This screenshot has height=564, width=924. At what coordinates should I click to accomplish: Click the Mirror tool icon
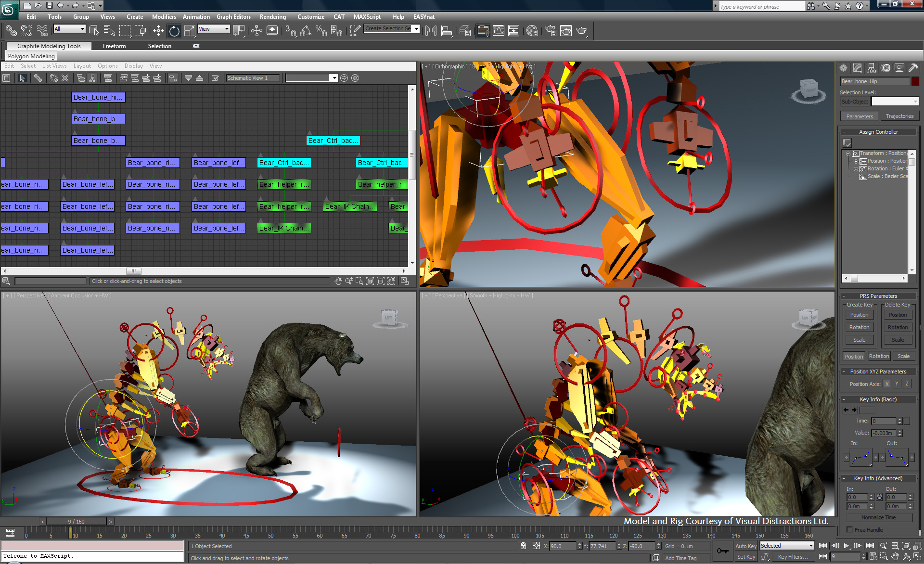[431, 31]
